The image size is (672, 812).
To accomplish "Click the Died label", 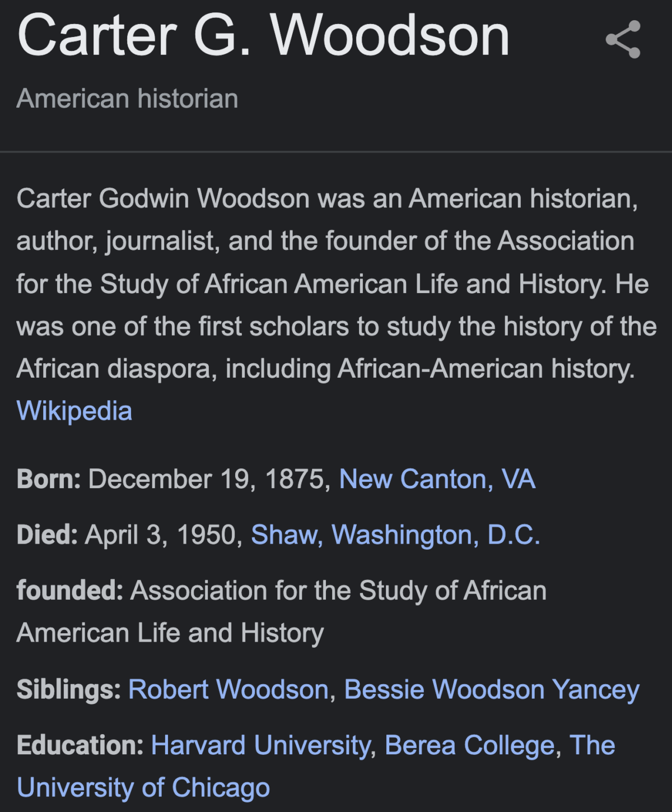I will click(47, 535).
